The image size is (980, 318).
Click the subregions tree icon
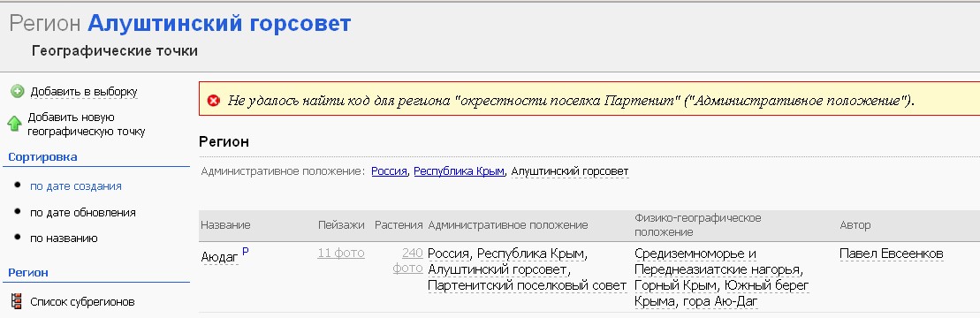[x=17, y=302]
